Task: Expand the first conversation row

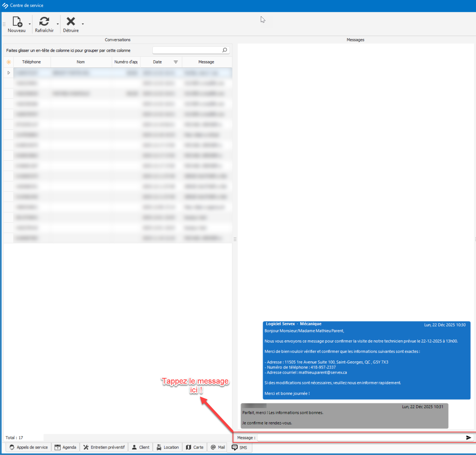Action: click(9, 73)
